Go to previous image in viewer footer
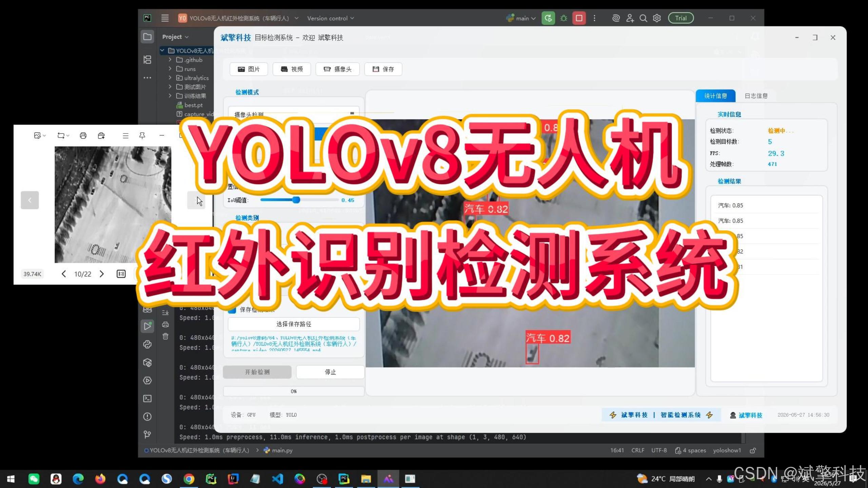The height and width of the screenshot is (488, 868). coord(63,274)
